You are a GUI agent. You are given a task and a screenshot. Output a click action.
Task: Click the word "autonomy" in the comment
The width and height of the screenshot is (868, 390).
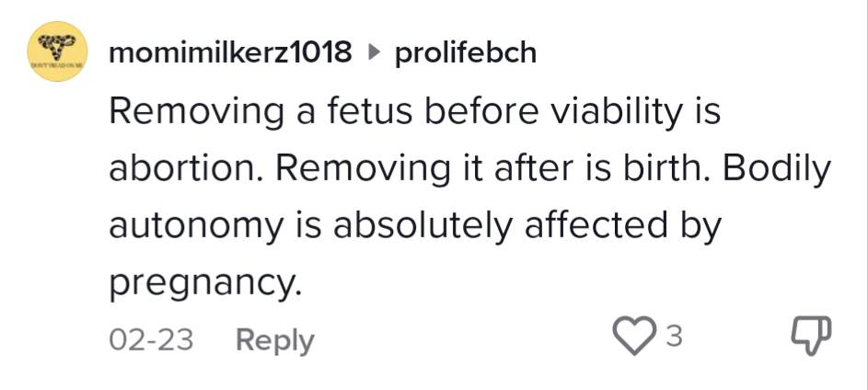[x=187, y=228]
